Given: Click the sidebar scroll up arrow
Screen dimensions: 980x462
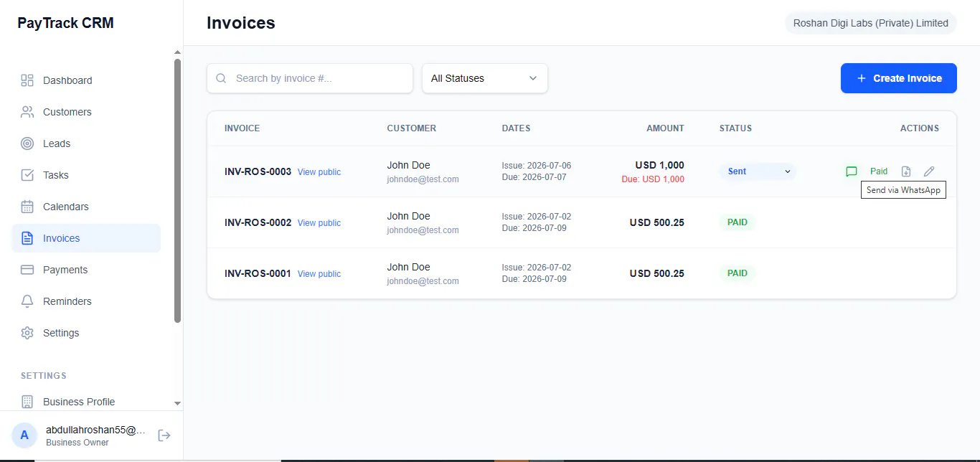Looking at the screenshot, I should [x=178, y=52].
